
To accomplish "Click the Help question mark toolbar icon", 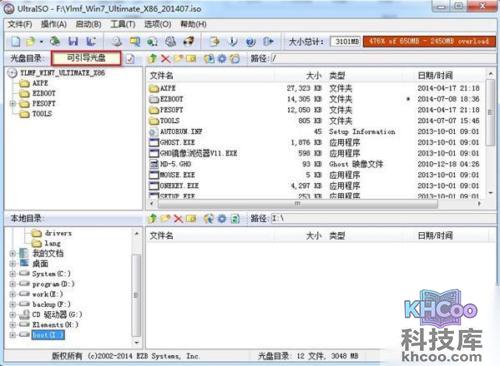I will click(x=251, y=42).
